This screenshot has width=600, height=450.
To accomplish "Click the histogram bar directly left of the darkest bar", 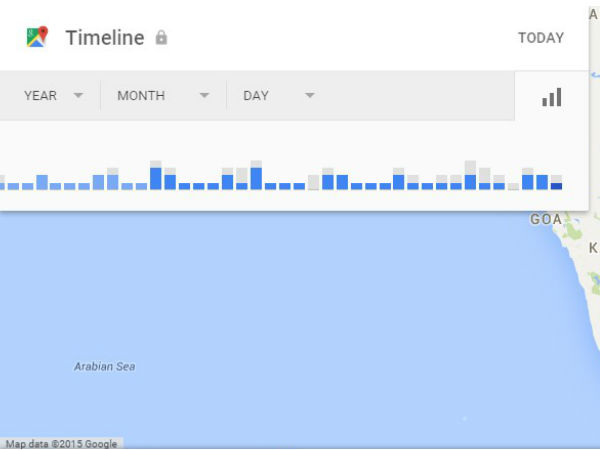I will click(542, 182).
